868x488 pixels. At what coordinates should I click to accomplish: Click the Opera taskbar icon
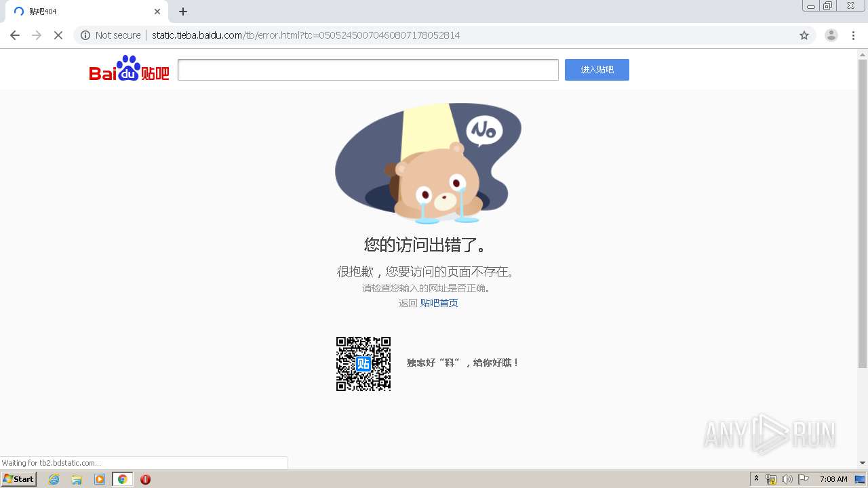(x=145, y=479)
